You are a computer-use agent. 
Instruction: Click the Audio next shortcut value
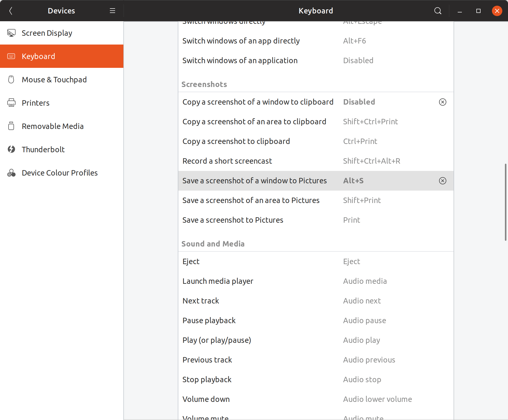tap(362, 301)
